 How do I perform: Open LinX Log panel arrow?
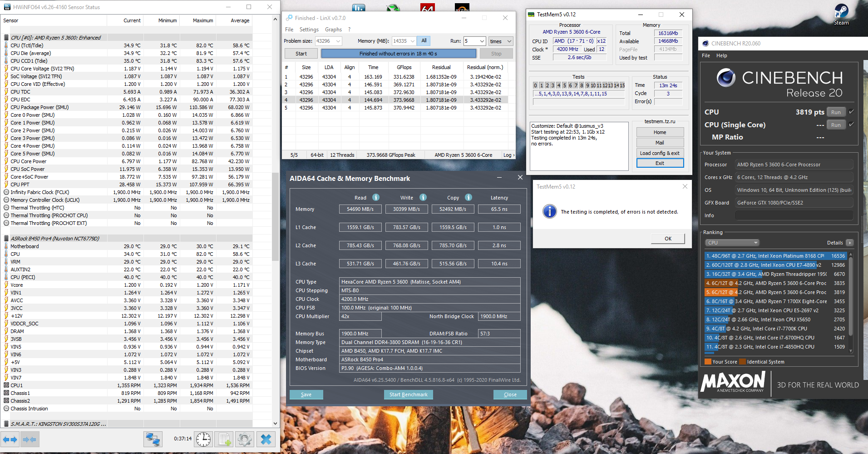(x=509, y=155)
